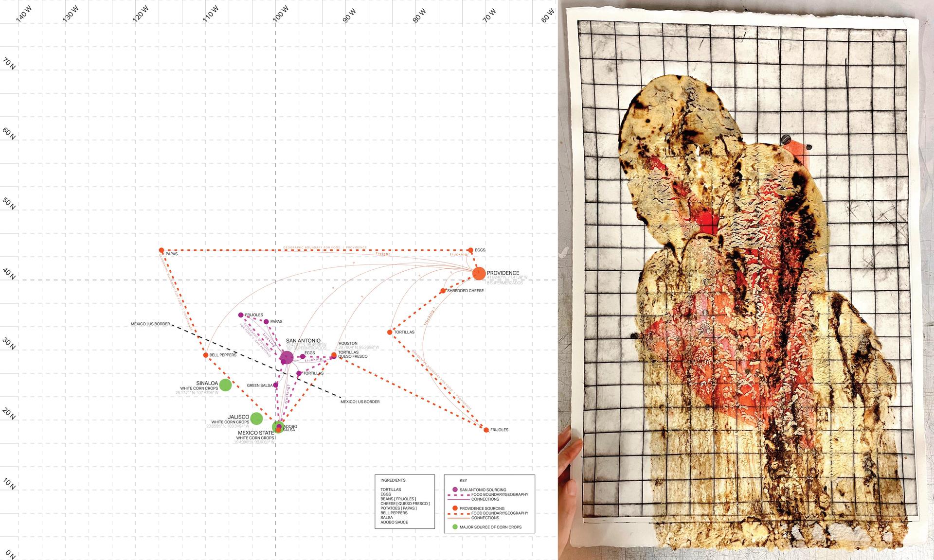Screen dimensions: 934x560
Task: Click 'CHEESE [ QUESO FRESCO ]' in the ingredients list
Action: 405,504
